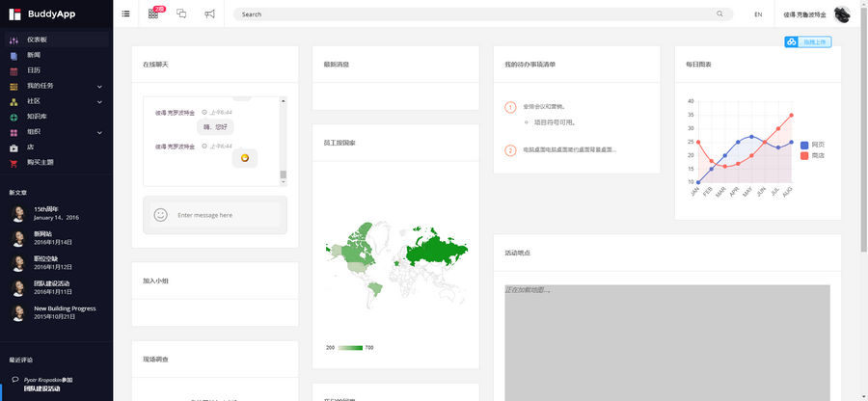This screenshot has width=868, height=401.
Task: Click the emoji message in chat log
Action: 245,158
